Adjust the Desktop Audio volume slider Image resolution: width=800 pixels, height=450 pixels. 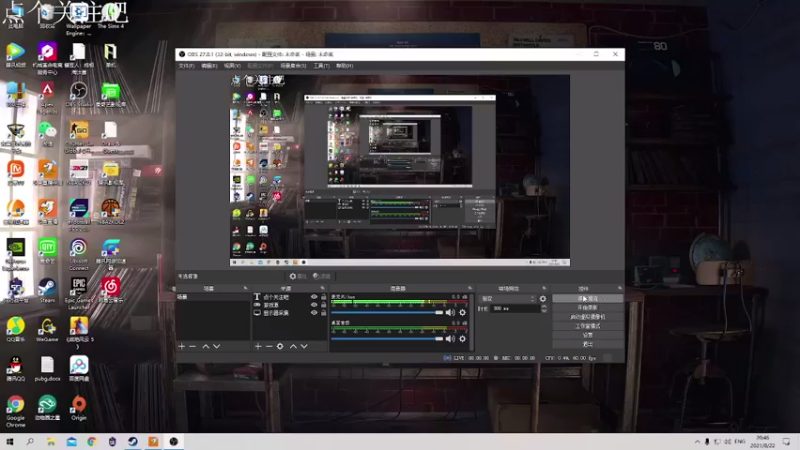pos(387,339)
